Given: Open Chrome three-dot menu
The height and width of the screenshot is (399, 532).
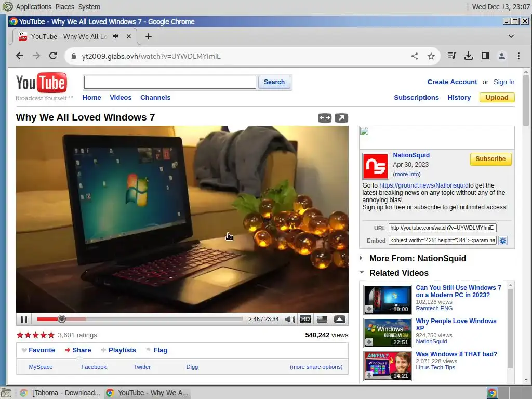Looking at the screenshot, I should click(518, 56).
